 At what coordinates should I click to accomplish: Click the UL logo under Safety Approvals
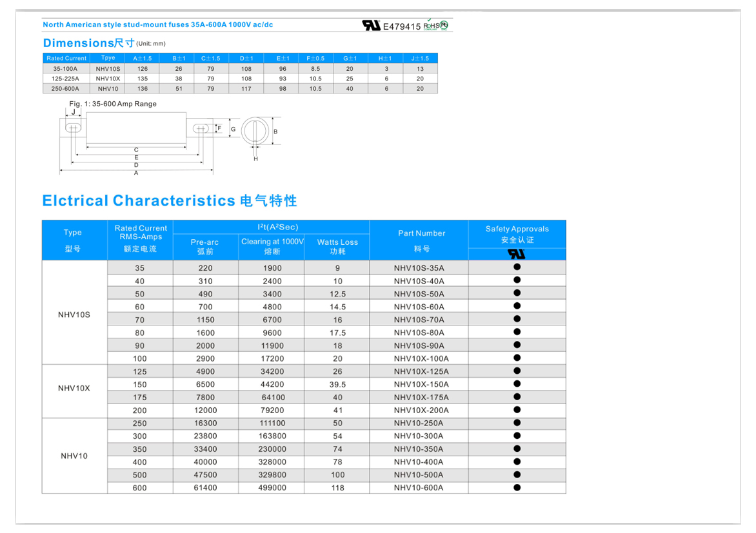(517, 254)
